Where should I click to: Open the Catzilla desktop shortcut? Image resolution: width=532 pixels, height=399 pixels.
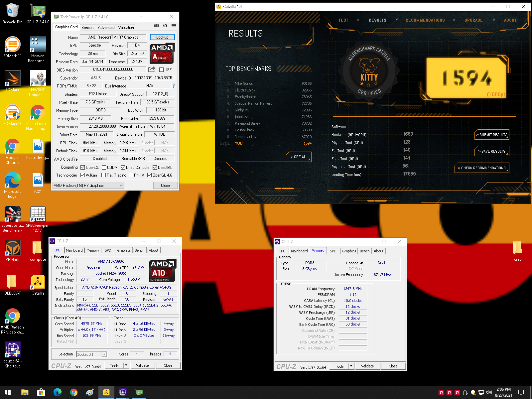point(38,284)
